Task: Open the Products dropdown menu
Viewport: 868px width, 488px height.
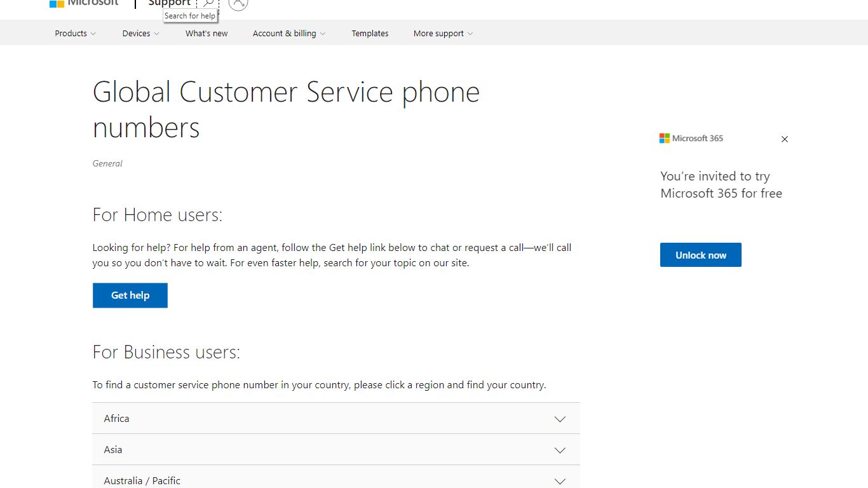Action: (76, 34)
